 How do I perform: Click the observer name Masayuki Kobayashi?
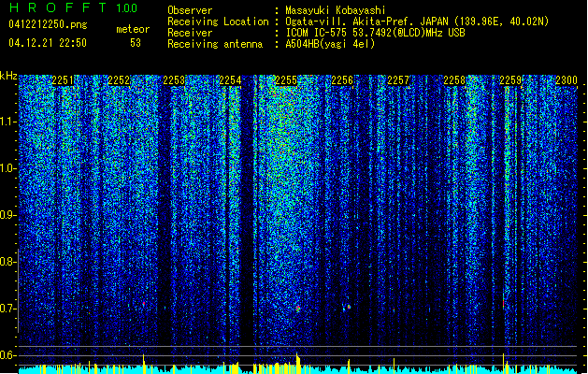click(336, 10)
